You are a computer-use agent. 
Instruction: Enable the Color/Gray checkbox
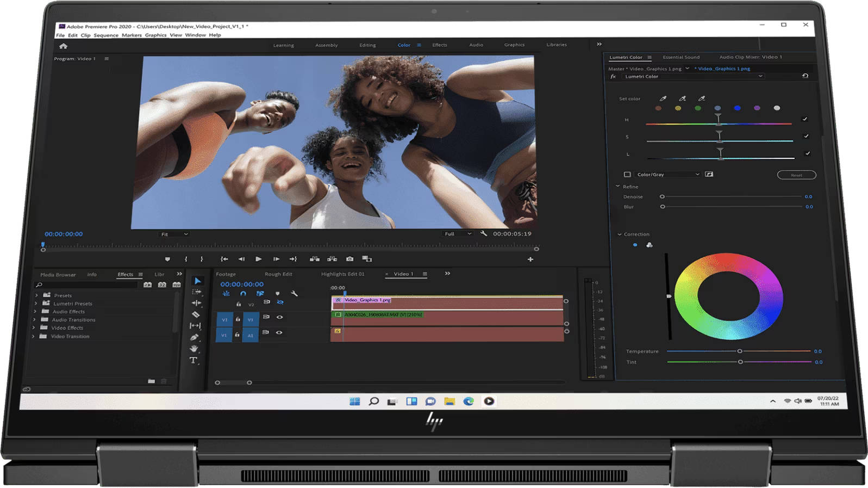tap(627, 175)
